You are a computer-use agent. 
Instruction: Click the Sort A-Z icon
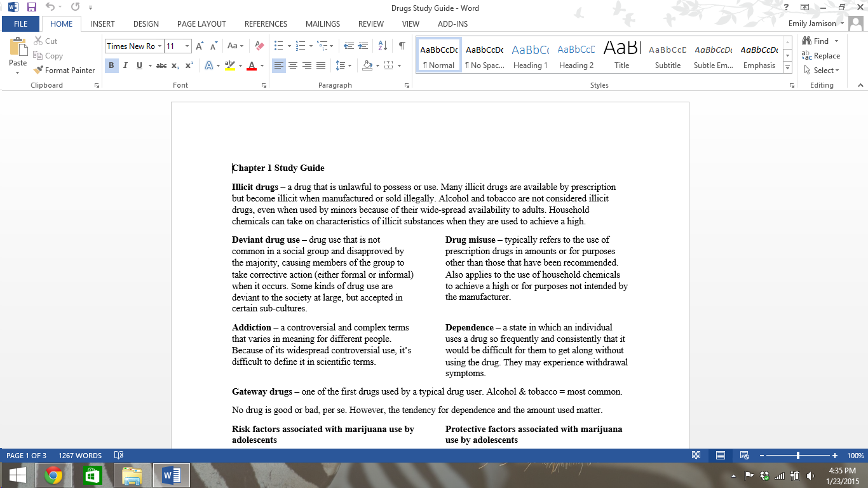tap(383, 46)
